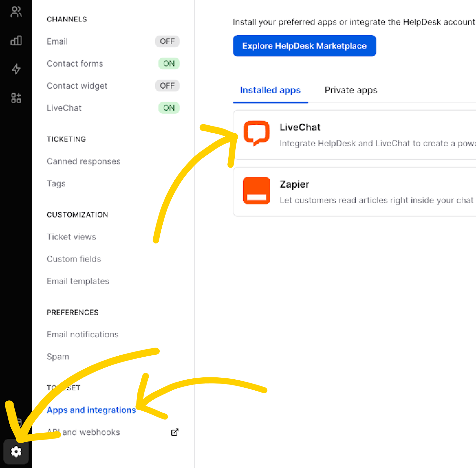
Task: Open the Team (people) sidebar icon
Action: tap(16, 12)
